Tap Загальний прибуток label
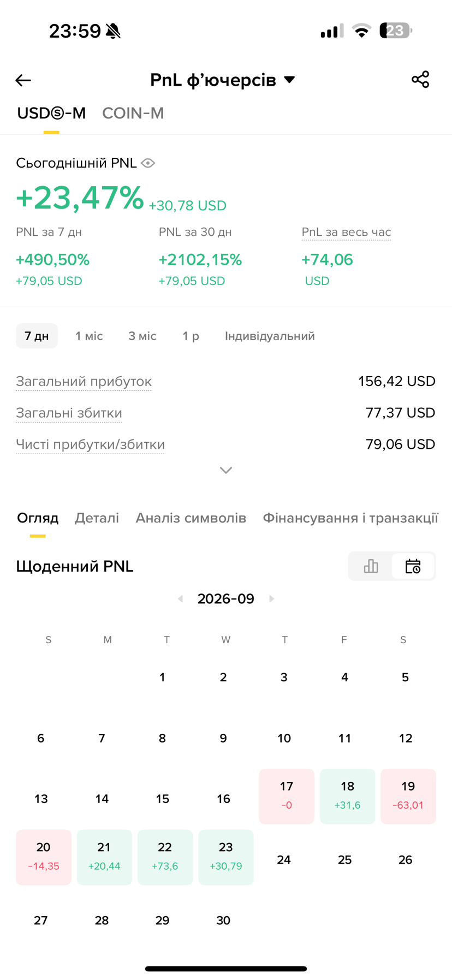 tap(84, 381)
